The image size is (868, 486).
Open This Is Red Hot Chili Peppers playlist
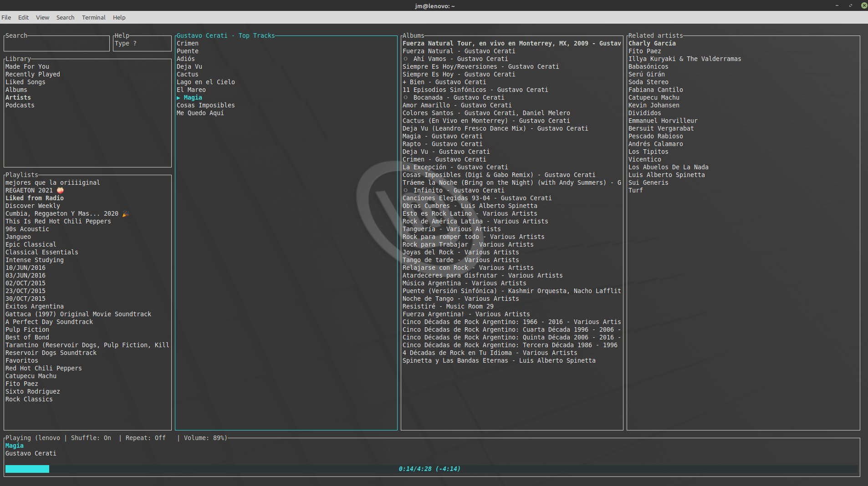[x=58, y=221]
